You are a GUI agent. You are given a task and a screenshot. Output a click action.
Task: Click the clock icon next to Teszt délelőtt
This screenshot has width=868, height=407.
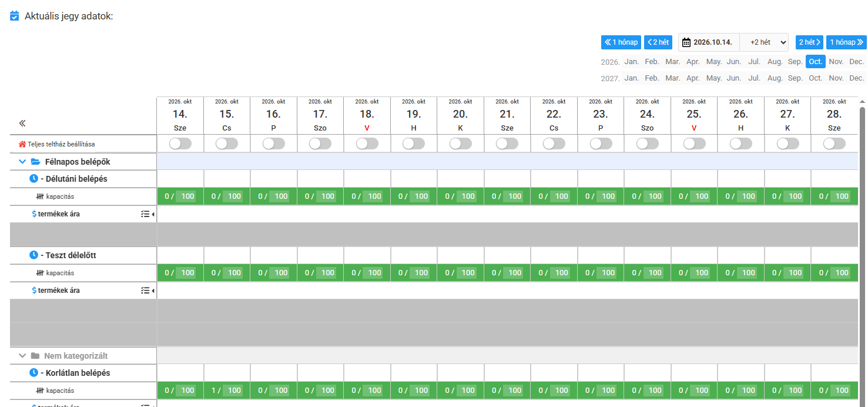pyautogui.click(x=33, y=255)
